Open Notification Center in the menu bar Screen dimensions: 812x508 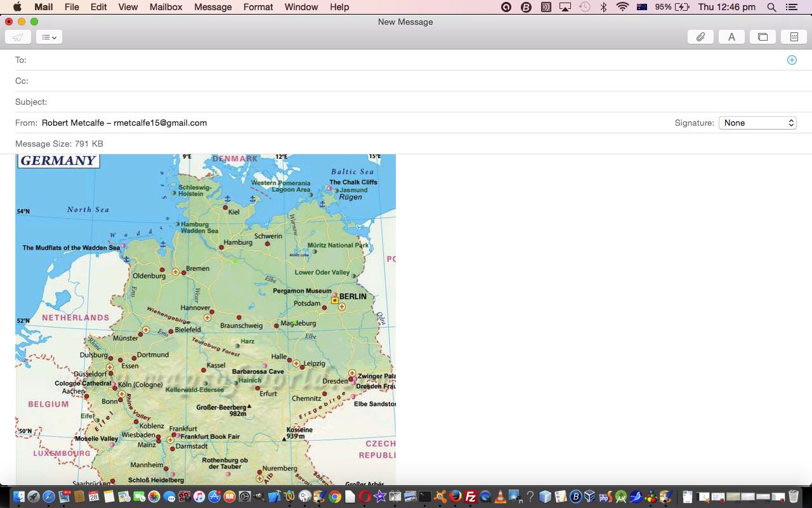coord(791,7)
